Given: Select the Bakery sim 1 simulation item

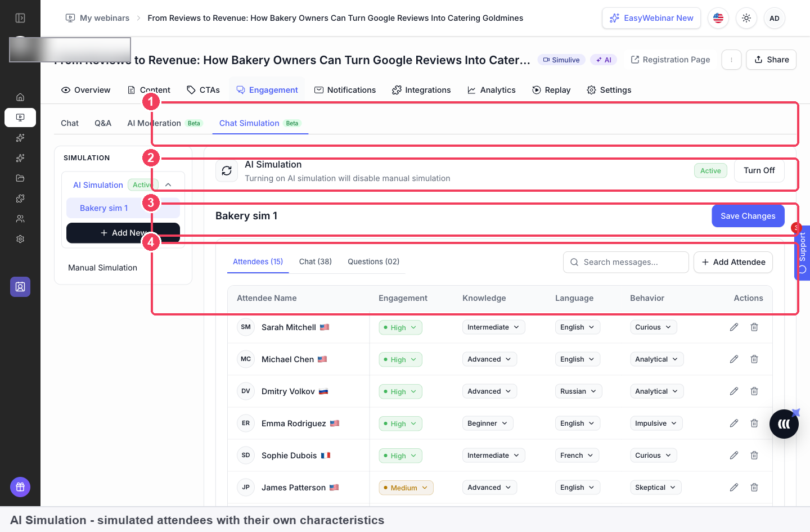Looking at the screenshot, I should pyautogui.click(x=123, y=208).
